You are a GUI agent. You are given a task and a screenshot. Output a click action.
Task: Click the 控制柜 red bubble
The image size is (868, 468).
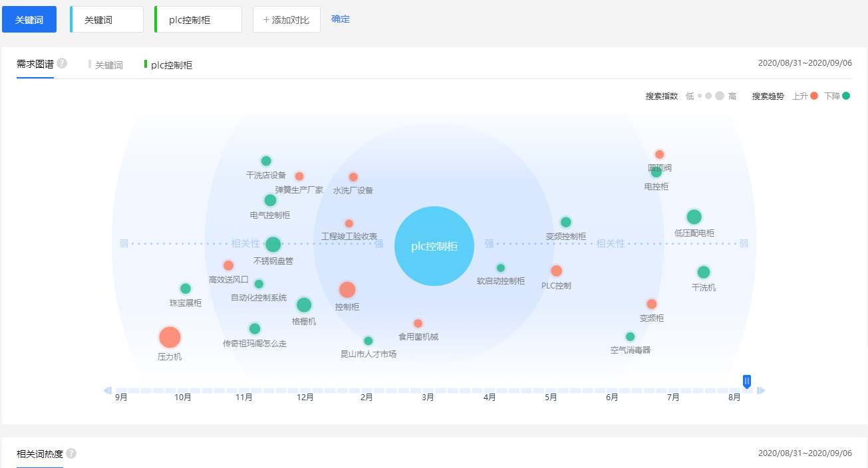(347, 290)
